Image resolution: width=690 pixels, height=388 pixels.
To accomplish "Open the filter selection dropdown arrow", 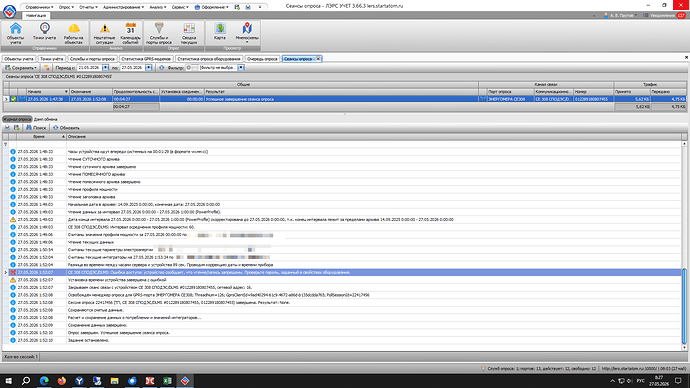I will (241, 68).
